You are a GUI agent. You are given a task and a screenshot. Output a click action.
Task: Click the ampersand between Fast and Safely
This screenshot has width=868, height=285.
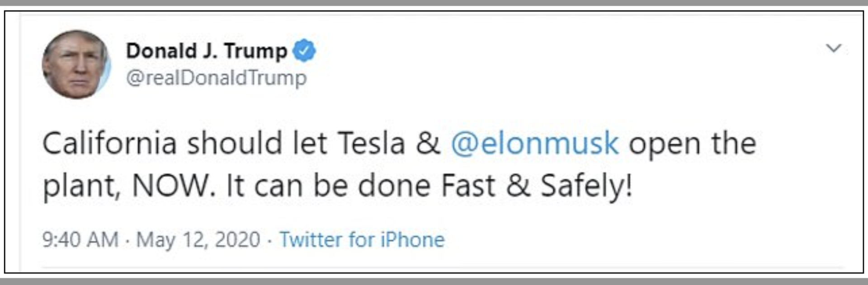pos(518,186)
